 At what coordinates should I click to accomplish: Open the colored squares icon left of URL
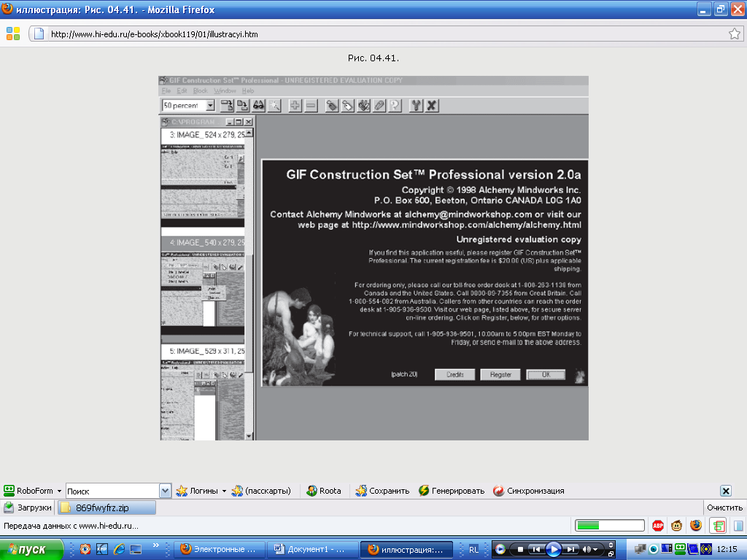click(13, 34)
